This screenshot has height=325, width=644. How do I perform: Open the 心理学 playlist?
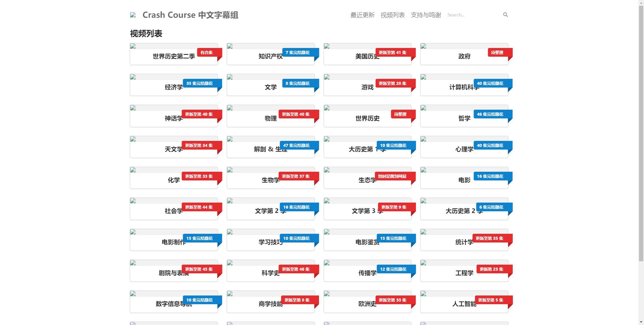[x=464, y=149]
